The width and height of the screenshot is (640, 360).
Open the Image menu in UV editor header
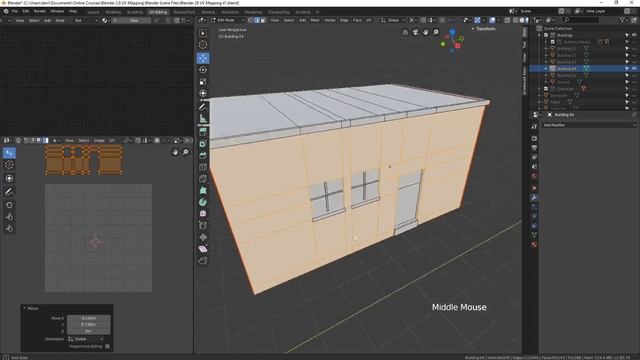click(99, 140)
